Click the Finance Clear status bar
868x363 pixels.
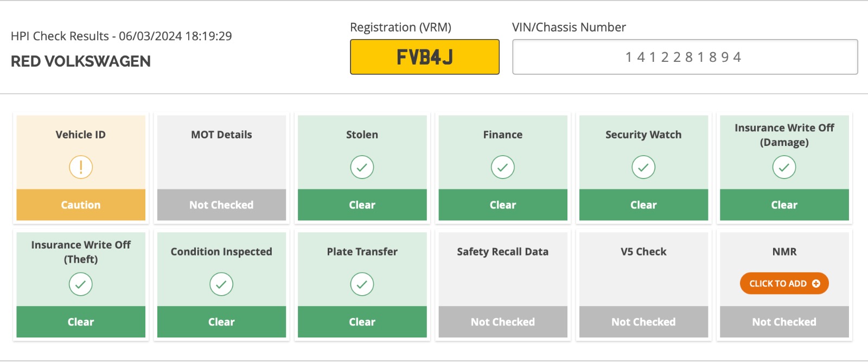pos(503,205)
